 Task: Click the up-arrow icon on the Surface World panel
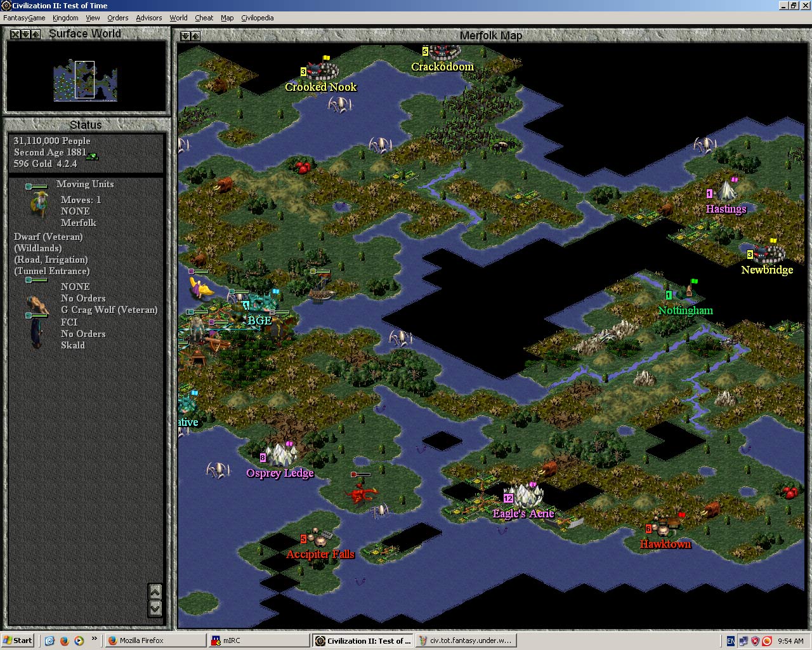[x=35, y=34]
